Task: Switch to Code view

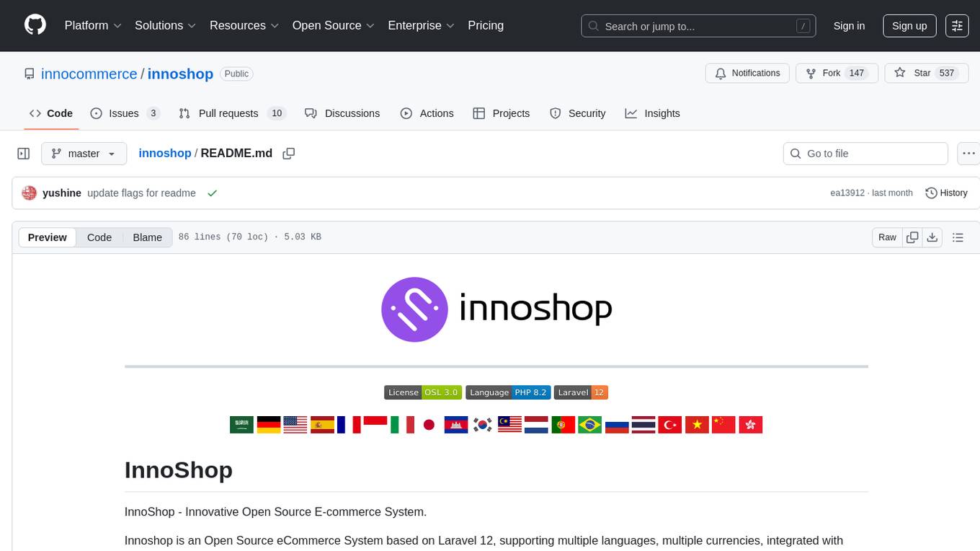Action: click(99, 237)
